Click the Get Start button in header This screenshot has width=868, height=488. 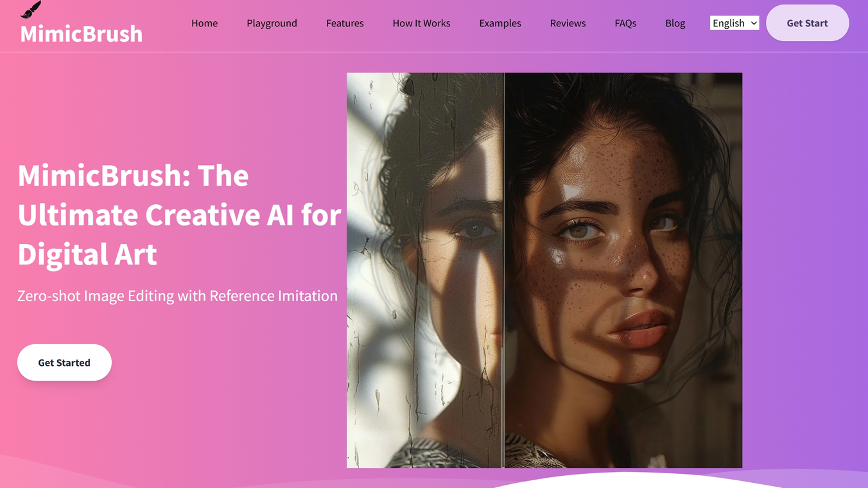pyautogui.click(x=807, y=23)
